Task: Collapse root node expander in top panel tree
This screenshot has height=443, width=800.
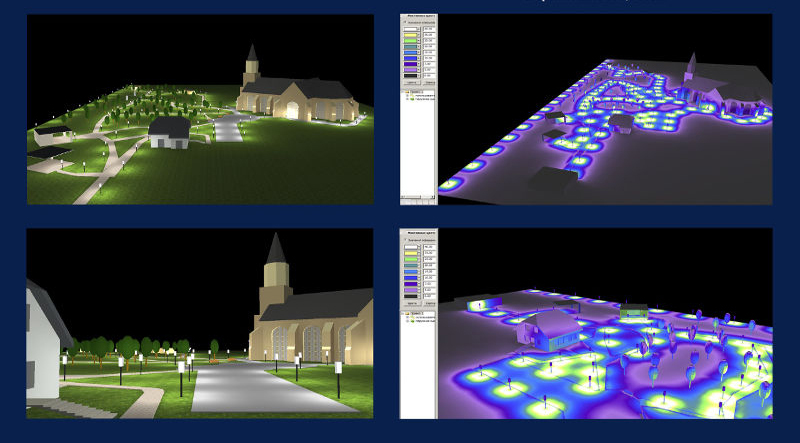Action: coord(403,92)
